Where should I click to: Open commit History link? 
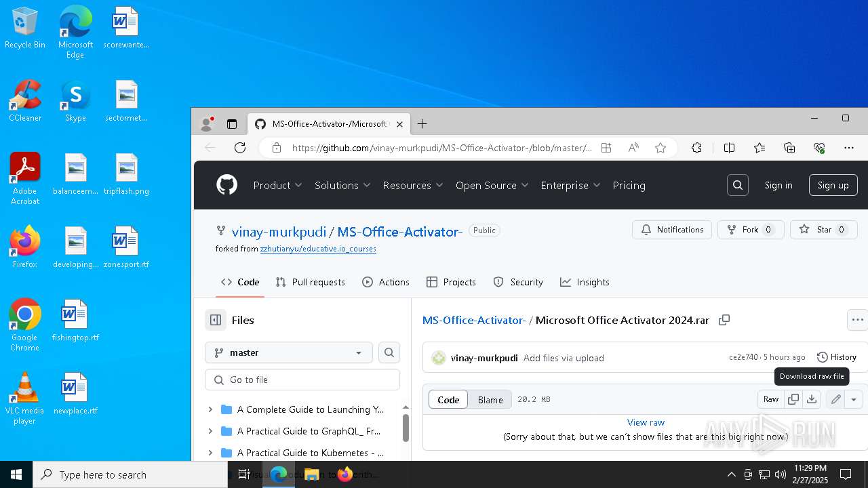click(837, 357)
